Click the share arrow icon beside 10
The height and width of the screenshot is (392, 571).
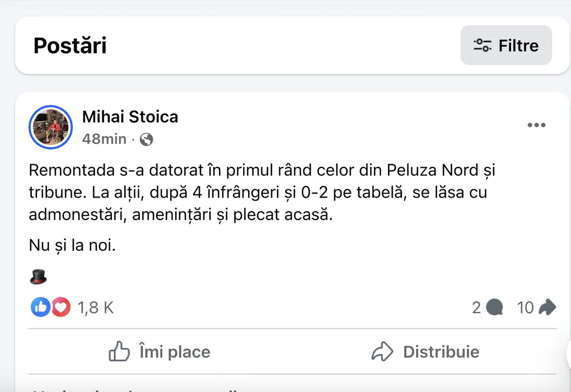point(547,307)
